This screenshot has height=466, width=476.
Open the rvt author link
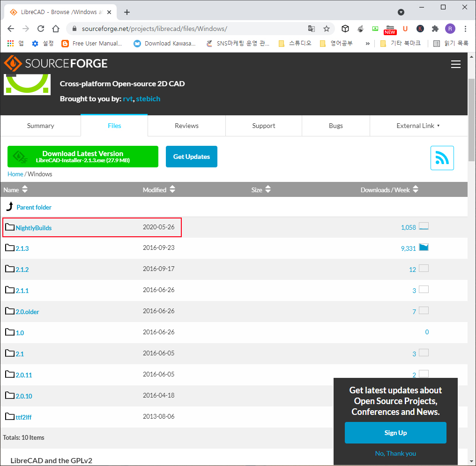coord(127,99)
